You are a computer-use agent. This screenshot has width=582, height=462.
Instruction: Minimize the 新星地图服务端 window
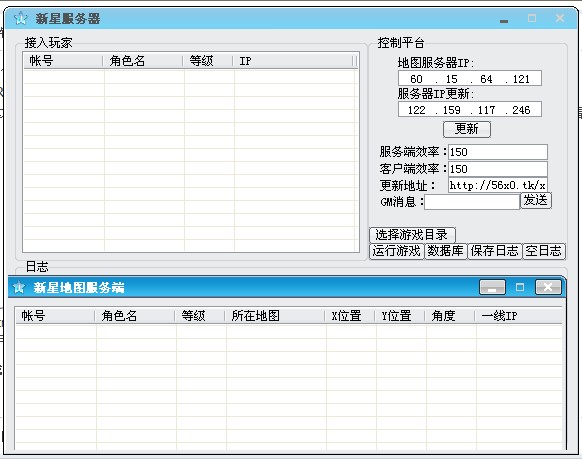[492, 287]
